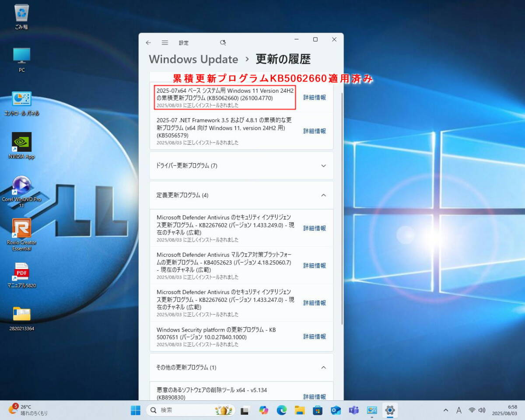525x420 pixels.
Task: Open the PC desktop icon
Action: point(21,59)
